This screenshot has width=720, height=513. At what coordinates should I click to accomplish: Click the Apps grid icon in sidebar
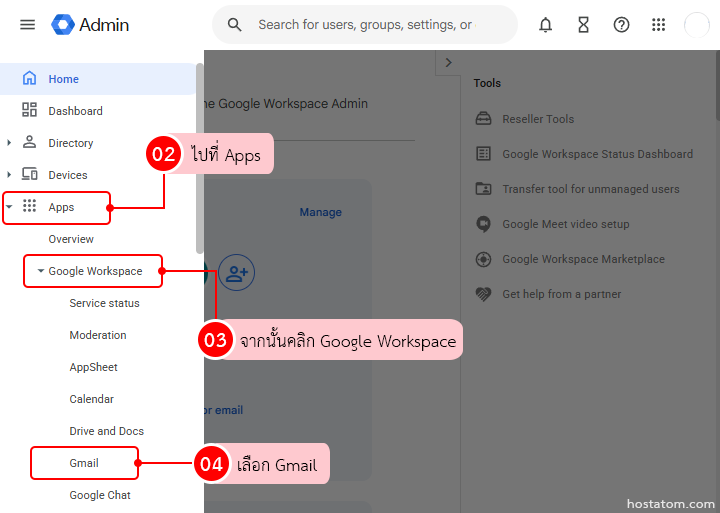(29, 206)
